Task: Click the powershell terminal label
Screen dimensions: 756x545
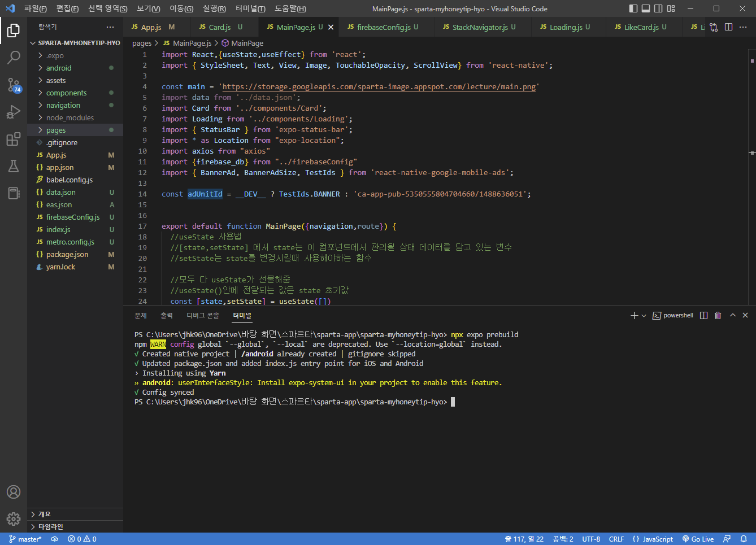Action: (673, 316)
